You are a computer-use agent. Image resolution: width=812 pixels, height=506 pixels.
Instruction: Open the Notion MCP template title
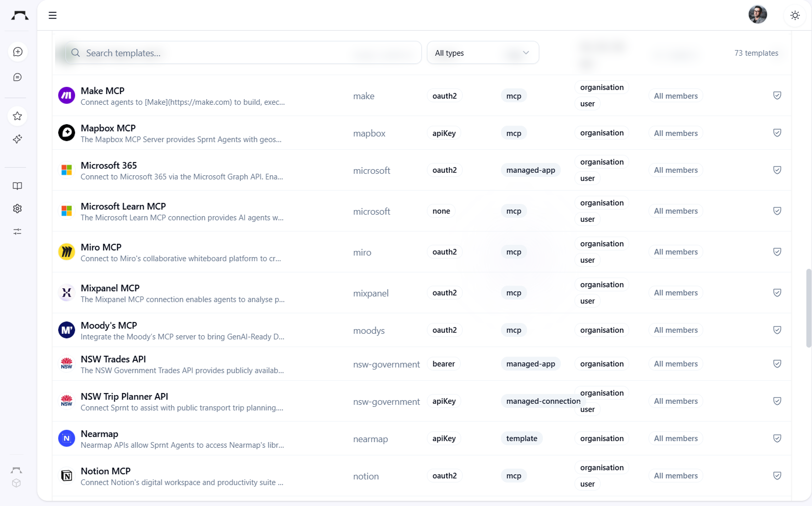pyautogui.click(x=106, y=471)
